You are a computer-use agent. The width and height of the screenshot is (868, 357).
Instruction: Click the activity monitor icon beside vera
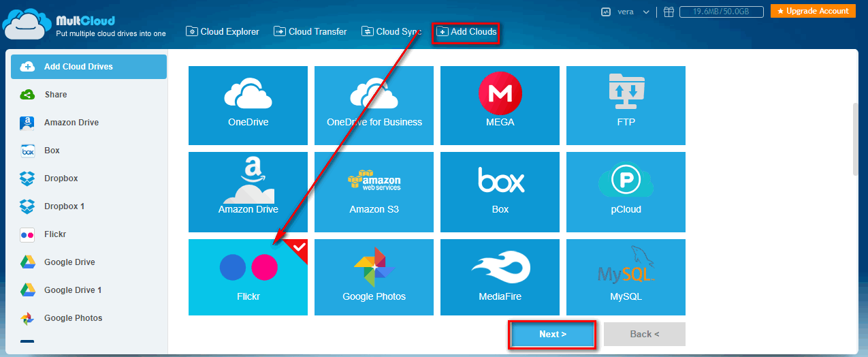pyautogui.click(x=606, y=12)
